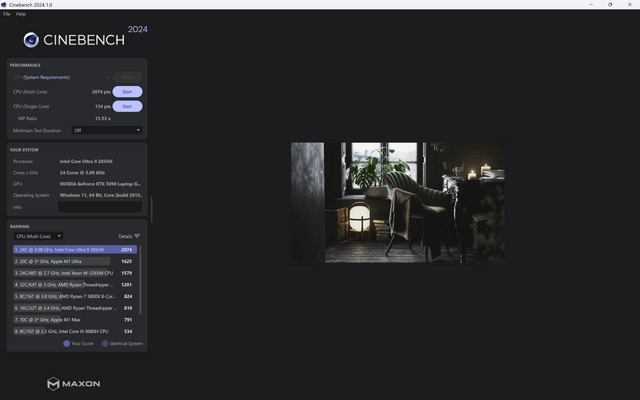Click the Your Score legend dot
The image size is (640, 400).
67,344
